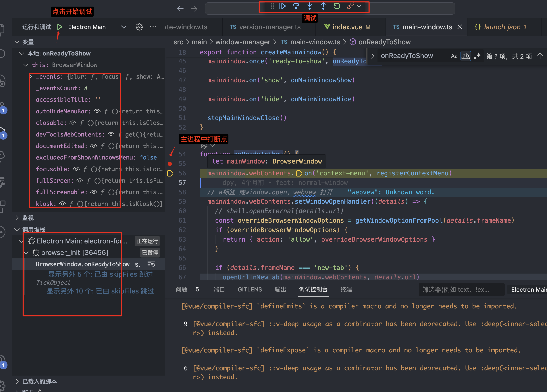Select the BrowserWindow.onReadyToShow stack frame
Screen dimensions: 547x392
coord(88,264)
